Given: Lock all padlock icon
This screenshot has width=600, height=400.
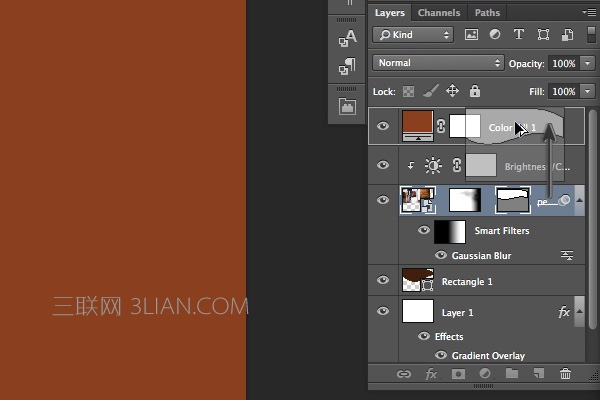Looking at the screenshot, I should (x=475, y=91).
